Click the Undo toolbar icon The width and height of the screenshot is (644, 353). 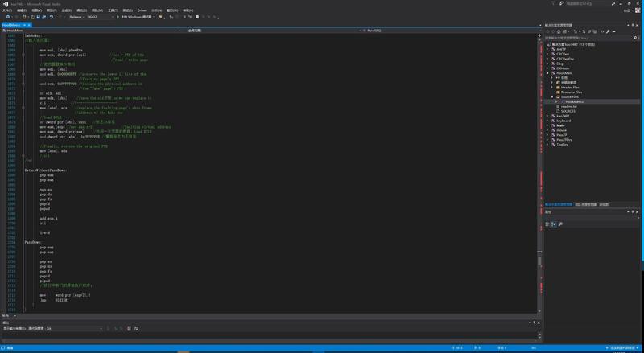(x=52, y=17)
